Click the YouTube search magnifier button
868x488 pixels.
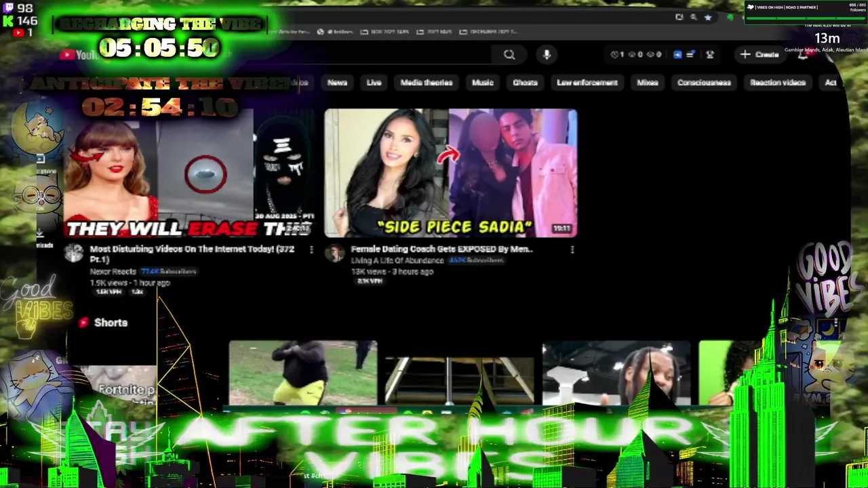pyautogui.click(x=509, y=55)
